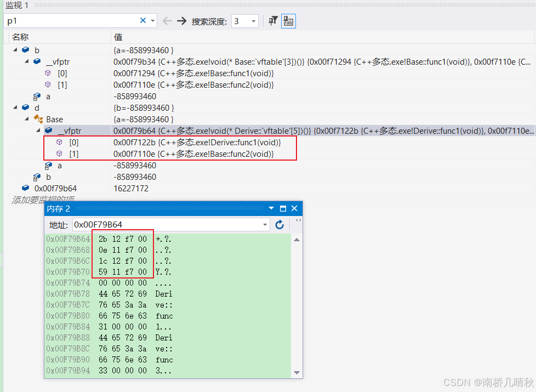536x392 pixels.
Task: Click the Base class inheritance icon
Action: pos(38,119)
